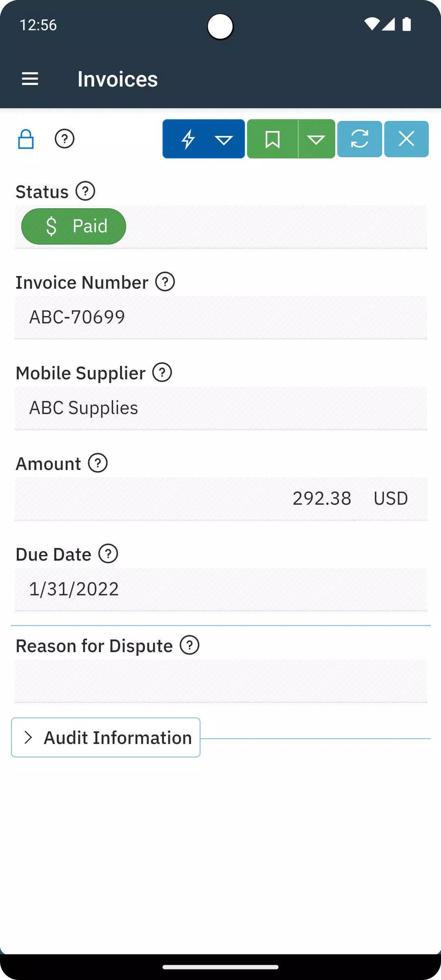Refresh the invoice record

coord(359,139)
